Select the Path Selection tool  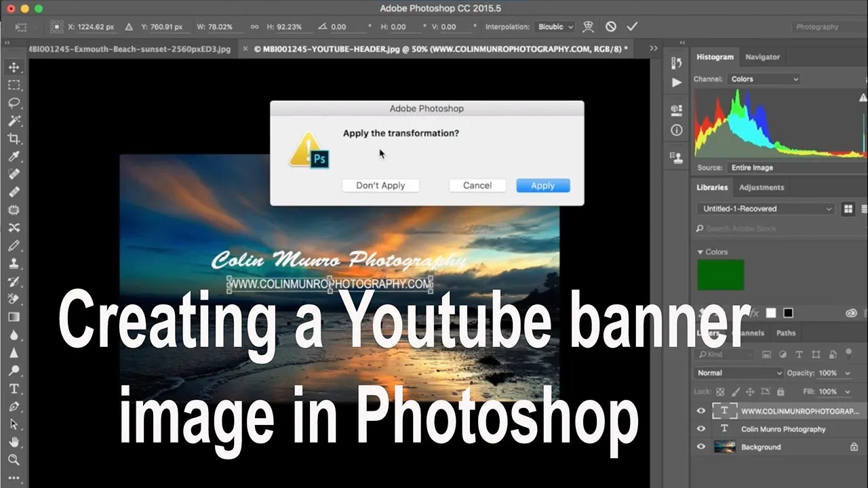click(14, 424)
